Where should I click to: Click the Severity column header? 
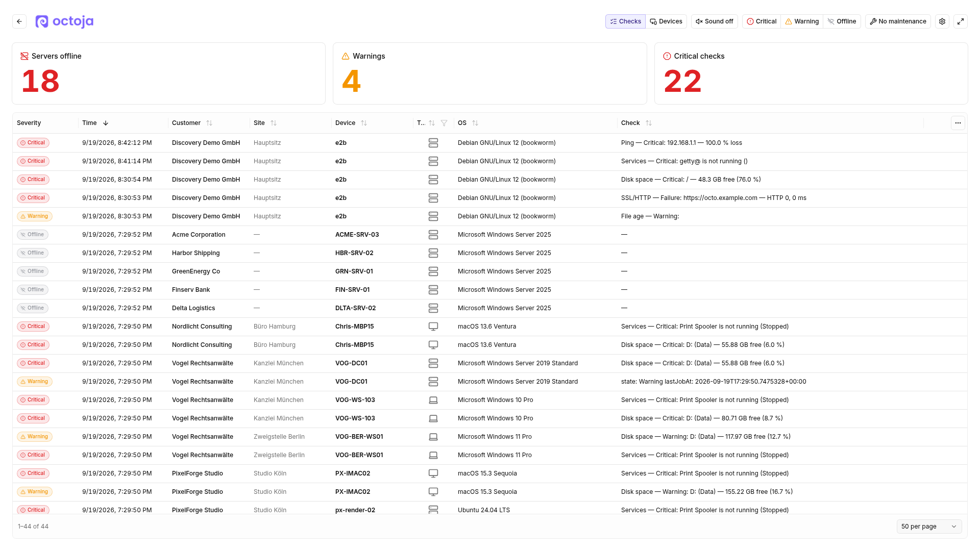coord(29,123)
